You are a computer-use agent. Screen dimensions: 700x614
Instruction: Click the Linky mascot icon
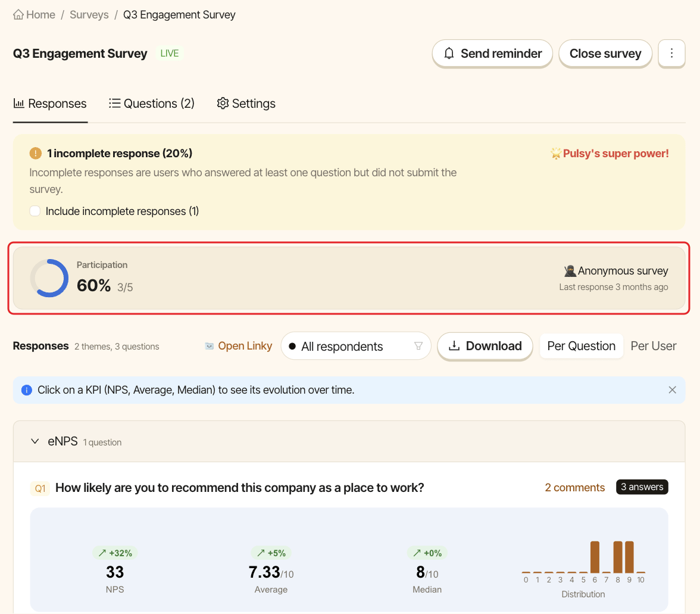pos(210,346)
